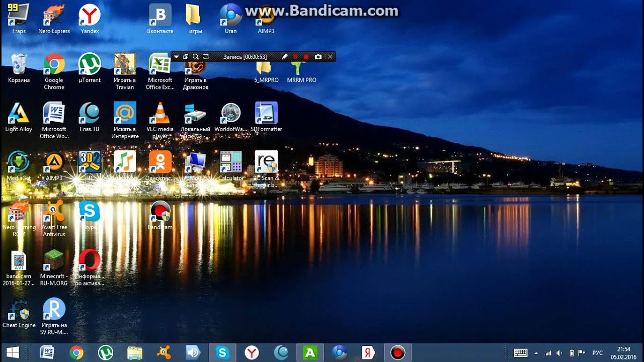644x362 pixels.
Task: Open the игры folder on the desktop
Action: (x=195, y=19)
